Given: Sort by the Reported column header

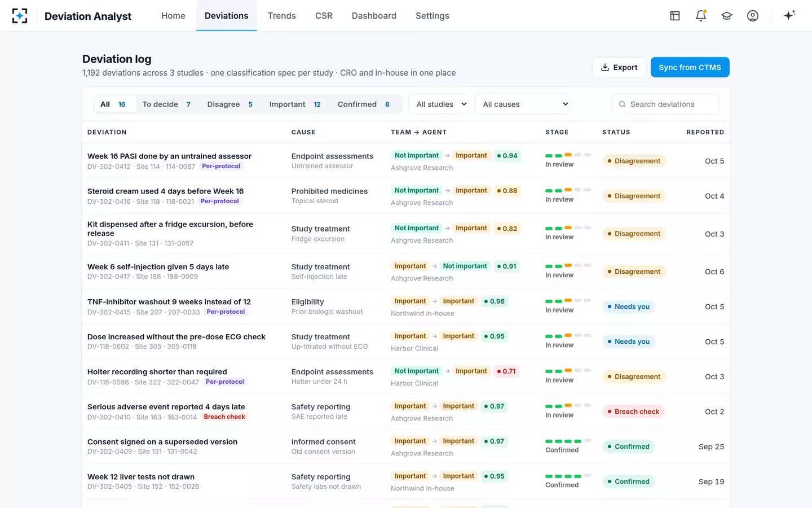Looking at the screenshot, I should point(705,132).
